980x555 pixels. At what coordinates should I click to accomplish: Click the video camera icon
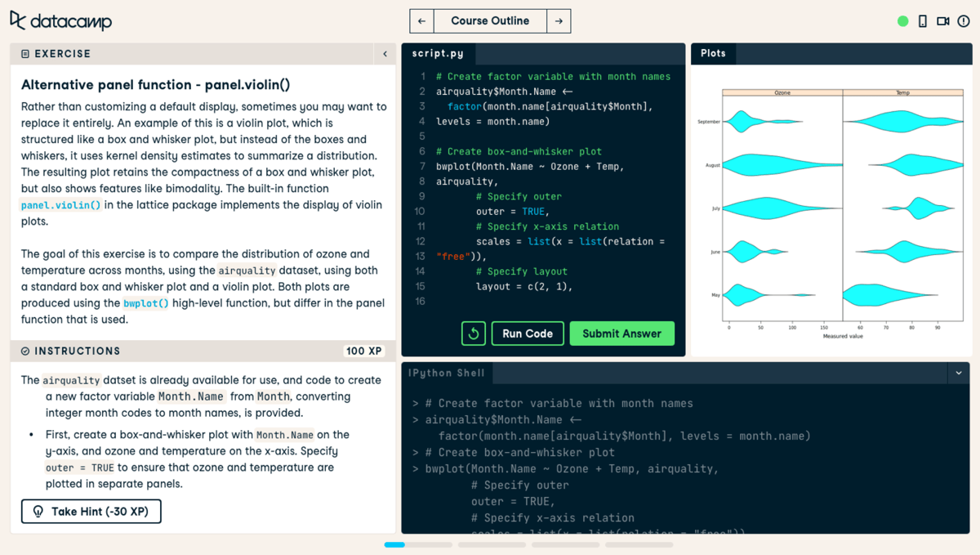(943, 20)
